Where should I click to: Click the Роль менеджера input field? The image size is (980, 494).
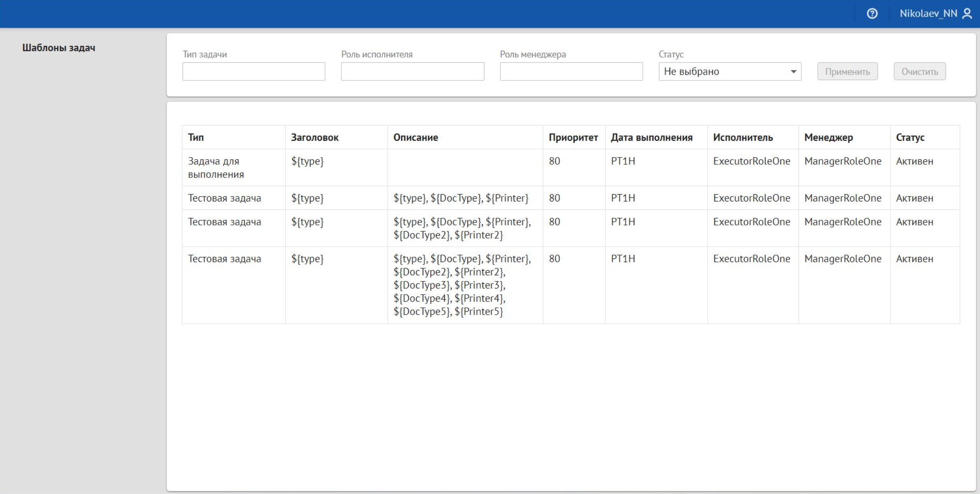coord(571,72)
